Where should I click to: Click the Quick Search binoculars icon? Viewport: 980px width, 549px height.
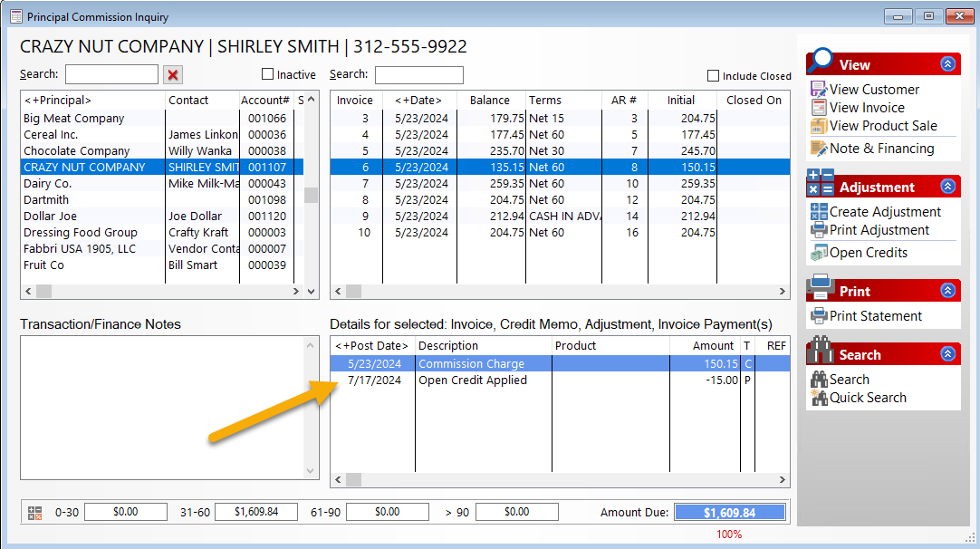[819, 397]
